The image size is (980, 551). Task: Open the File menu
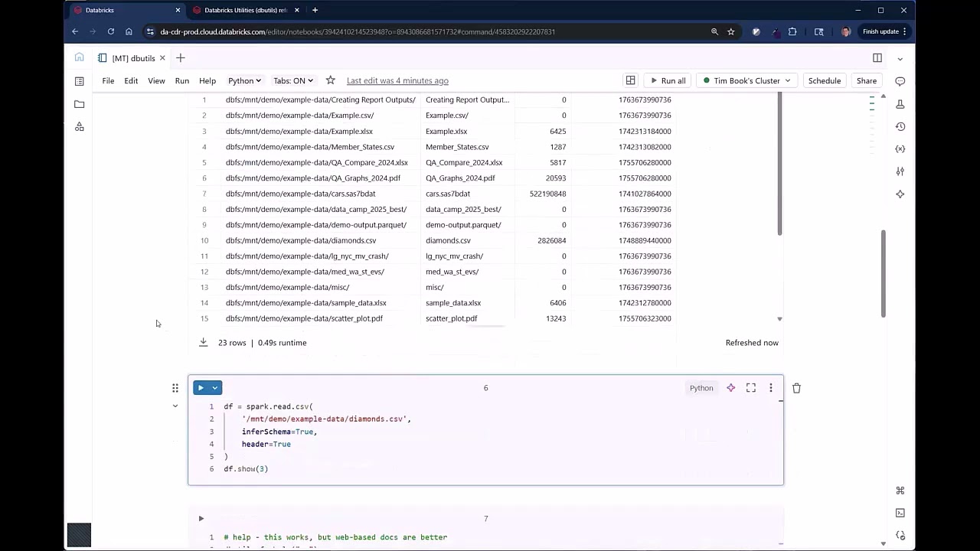tap(108, 80)
